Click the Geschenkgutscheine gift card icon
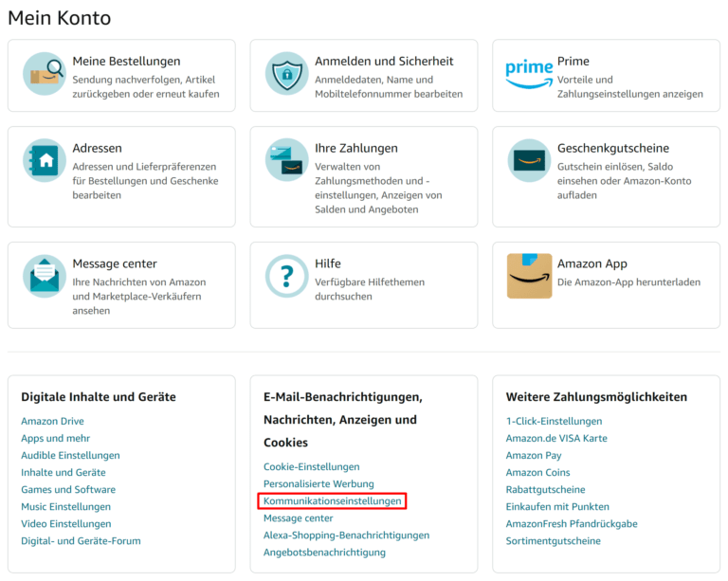This screenshot has width=728, height=581. point(529,161)
